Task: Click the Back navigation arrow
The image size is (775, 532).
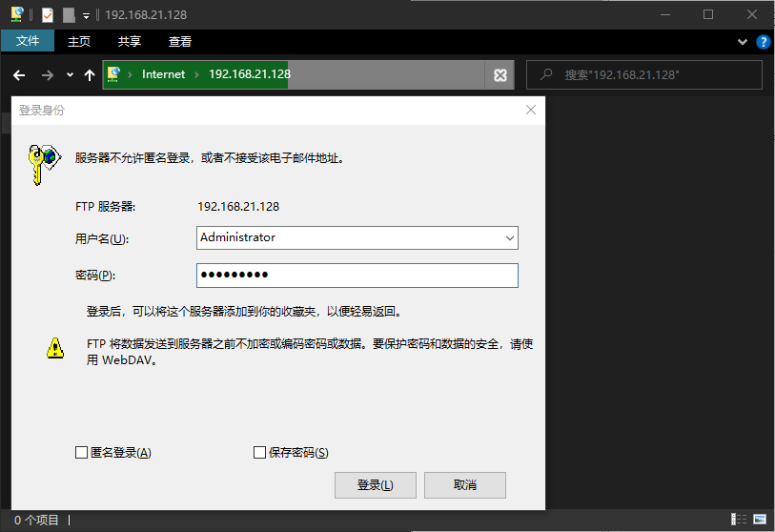Action: [19, 74]
